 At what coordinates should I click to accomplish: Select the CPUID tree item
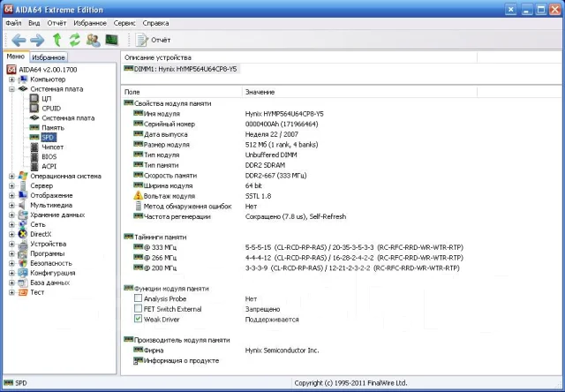click(51, 109)
